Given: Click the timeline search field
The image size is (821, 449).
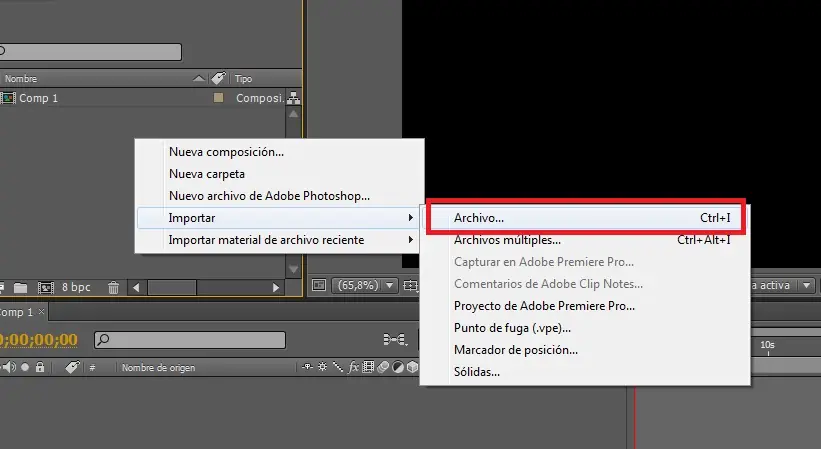Looking at the screenshot, I should (190, 340).
